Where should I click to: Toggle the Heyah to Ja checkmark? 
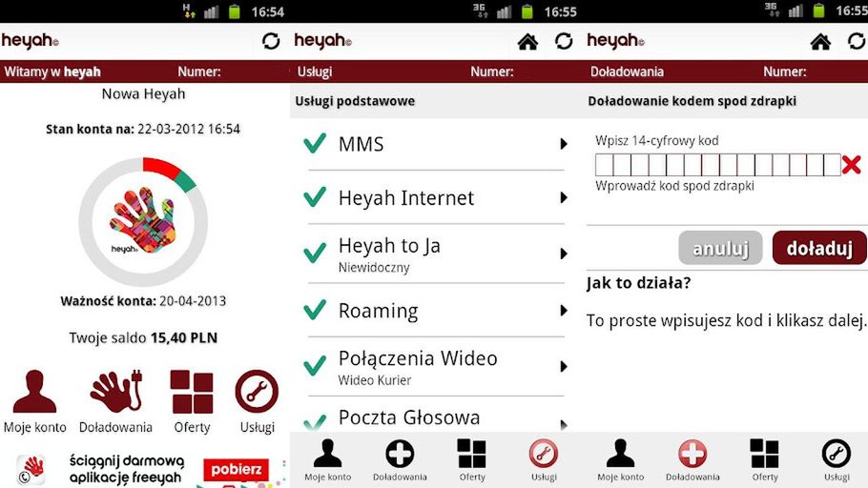tap(315, 254)
